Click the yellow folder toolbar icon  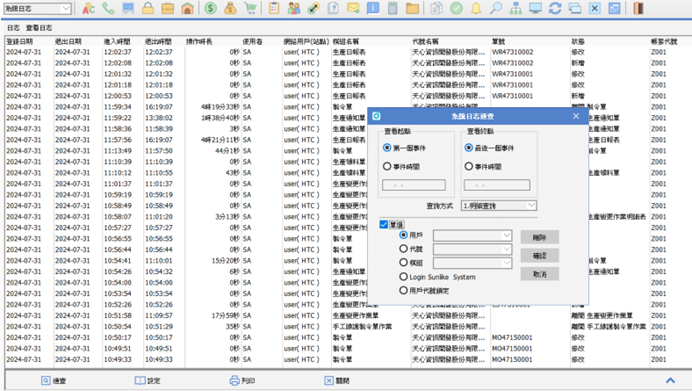pyautogui.click(x=412, y=8)
